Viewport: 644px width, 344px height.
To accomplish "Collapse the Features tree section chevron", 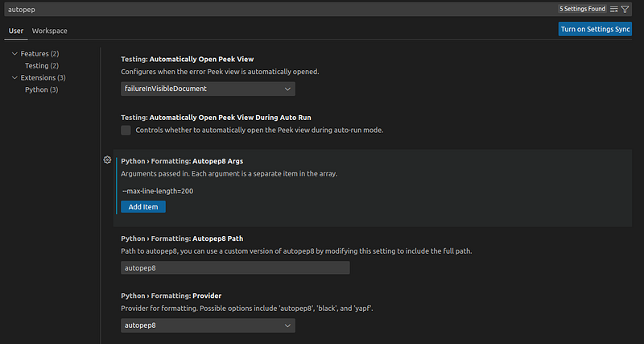I will coord(15,54).
